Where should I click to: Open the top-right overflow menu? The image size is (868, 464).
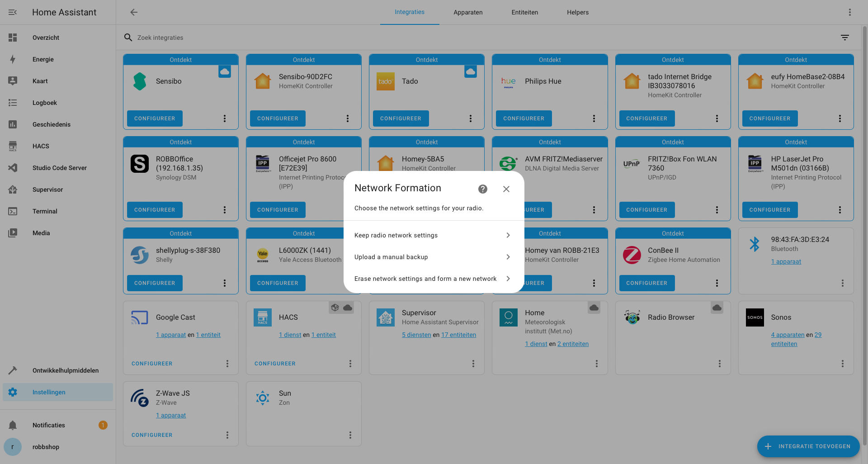click(x=850, y=12)
